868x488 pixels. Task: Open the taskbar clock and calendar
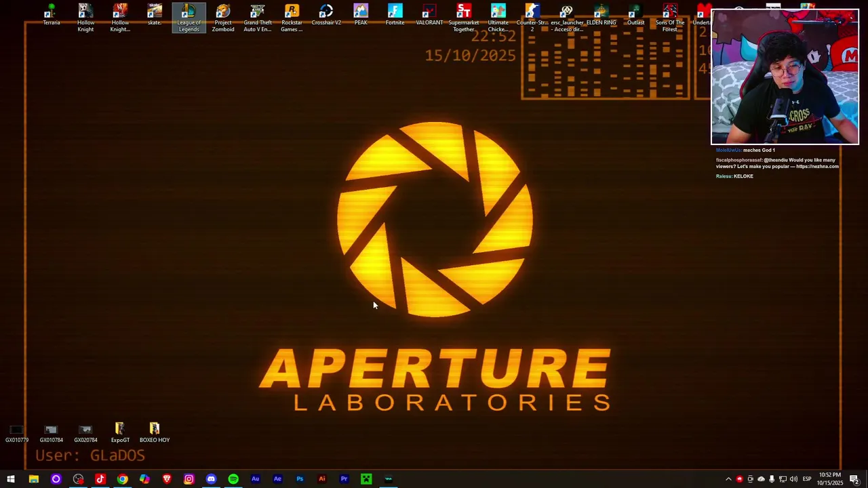pos(831,479)
